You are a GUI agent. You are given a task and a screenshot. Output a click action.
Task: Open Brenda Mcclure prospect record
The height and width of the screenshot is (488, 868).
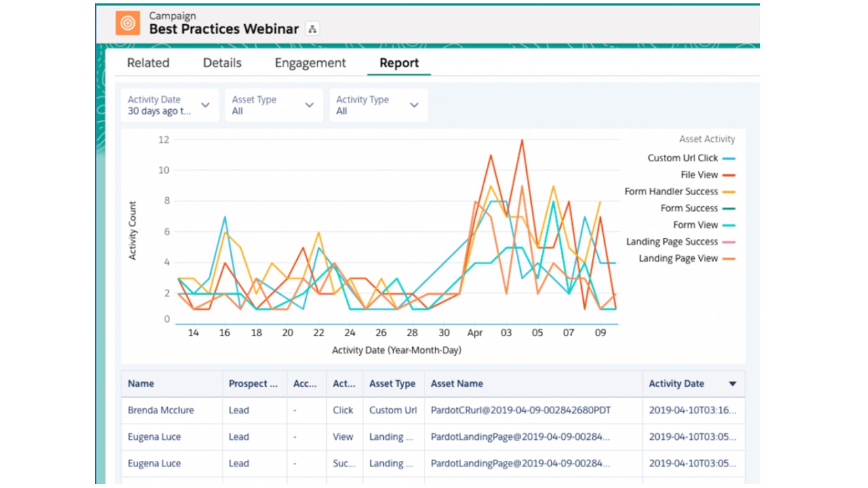click(x=161, y=410)
